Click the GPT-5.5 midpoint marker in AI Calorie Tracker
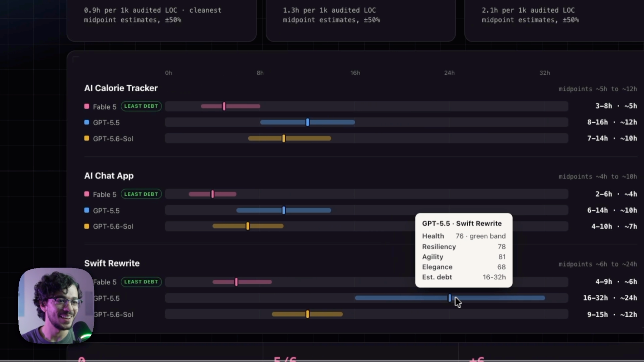This screenshot has height=362, width=644. coord(308,122)
